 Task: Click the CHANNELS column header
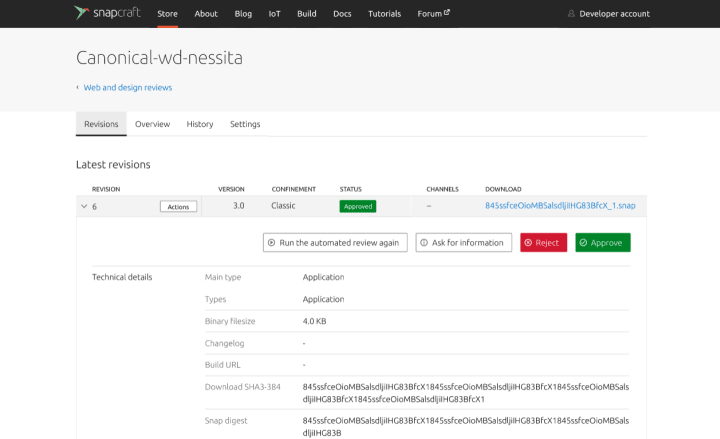[442, 189]
